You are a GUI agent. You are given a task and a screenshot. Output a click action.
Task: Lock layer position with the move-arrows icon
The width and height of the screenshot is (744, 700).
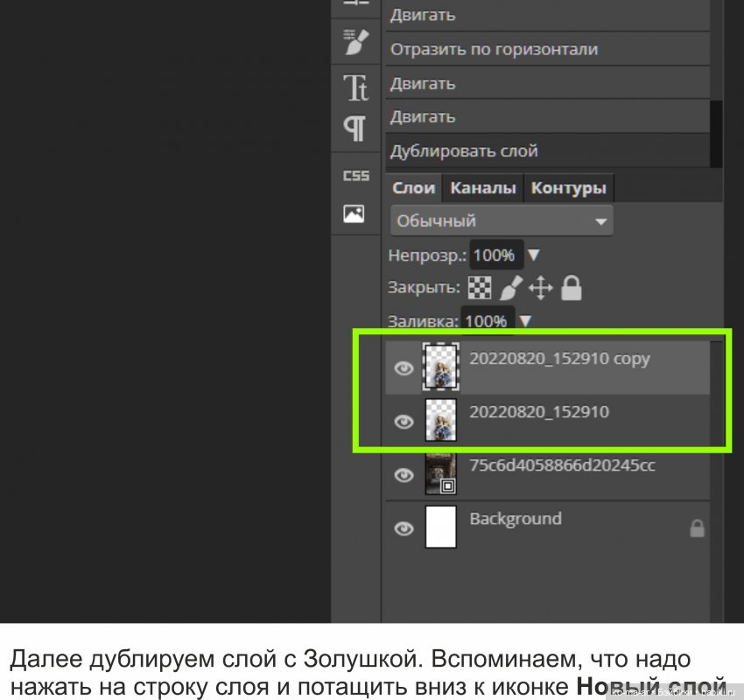coord(541,288)
